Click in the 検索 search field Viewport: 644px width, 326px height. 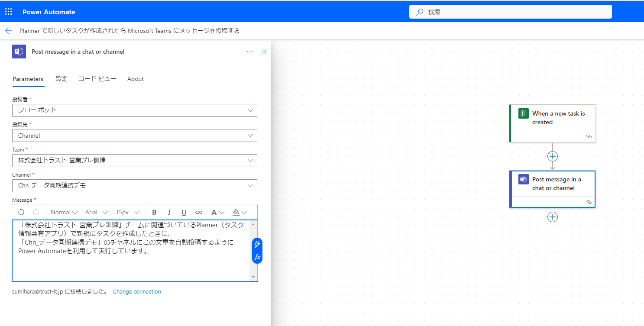pyautogui.click(x=511, y=12)
